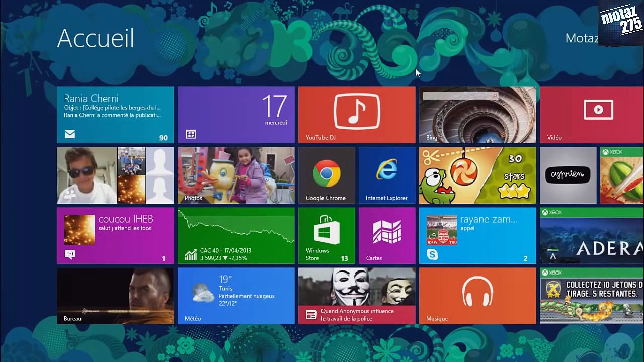Launch the Fruit Ninja Xbox tile
Screen dimensions: 644x362
click(622, 175)
